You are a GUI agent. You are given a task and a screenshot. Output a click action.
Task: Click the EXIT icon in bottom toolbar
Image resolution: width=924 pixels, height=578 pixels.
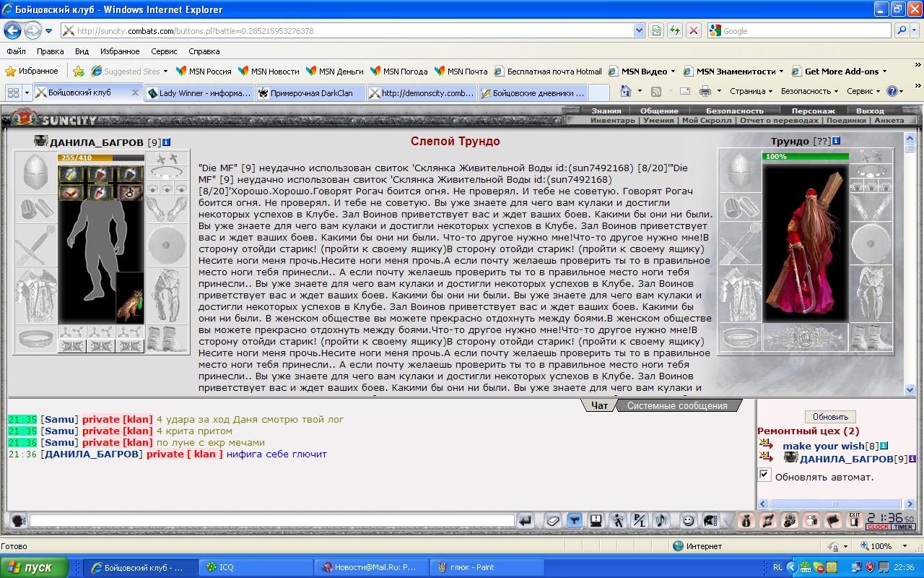click(x=854, y=519)
